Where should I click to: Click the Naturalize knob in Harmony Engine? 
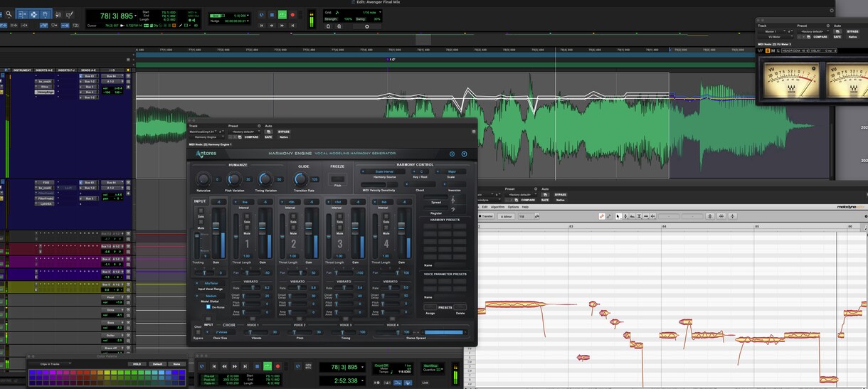pyautogui.click(x=203, y=178)
